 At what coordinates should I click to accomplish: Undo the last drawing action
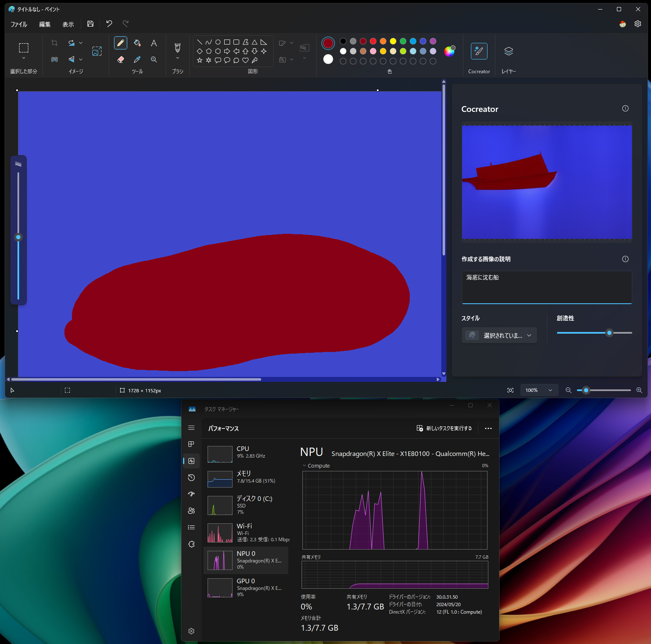tap(109, 24)
